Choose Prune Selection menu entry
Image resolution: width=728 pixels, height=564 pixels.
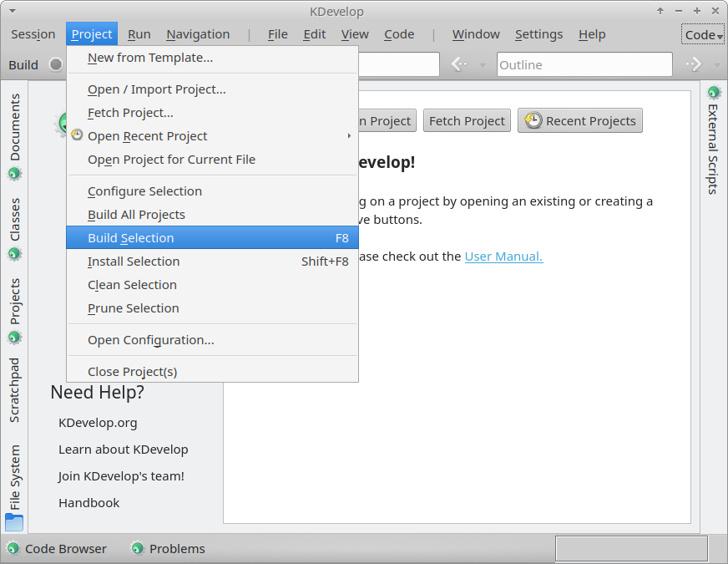tap(213, 308)
